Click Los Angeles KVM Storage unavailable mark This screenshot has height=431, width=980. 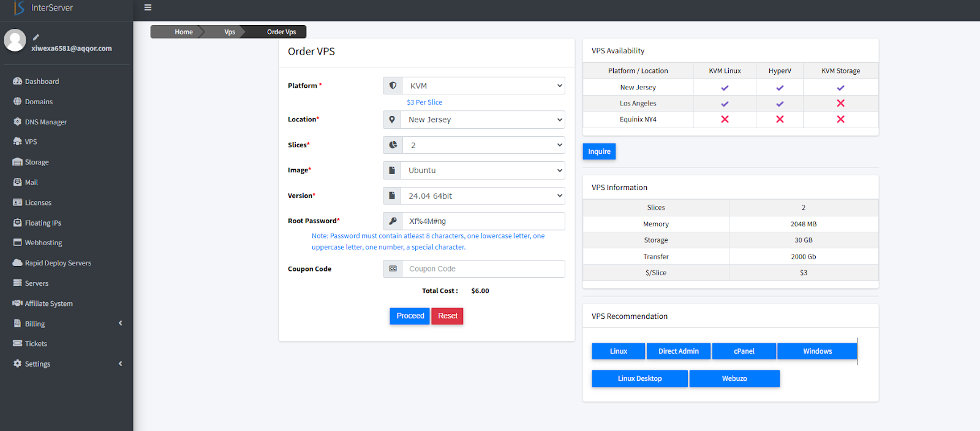tap(840, 103)
